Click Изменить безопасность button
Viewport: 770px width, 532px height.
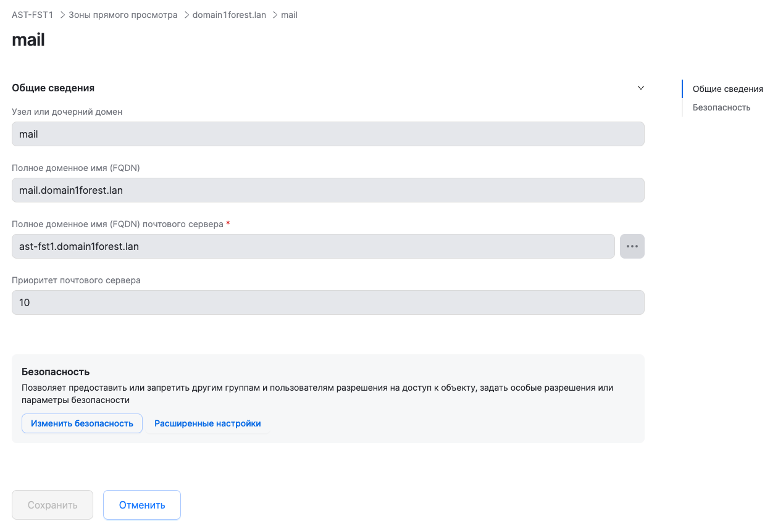point(82,423)
